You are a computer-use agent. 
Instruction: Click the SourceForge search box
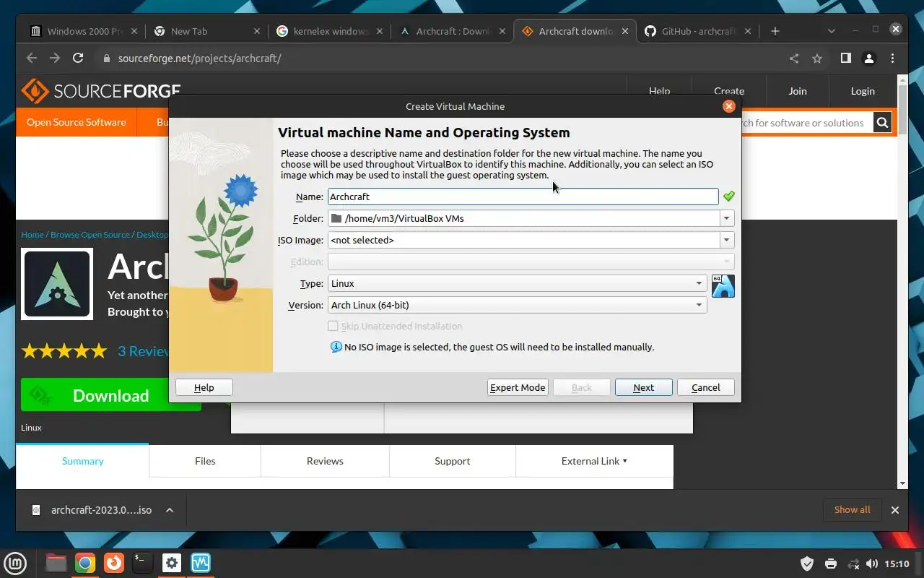(806, 123)
